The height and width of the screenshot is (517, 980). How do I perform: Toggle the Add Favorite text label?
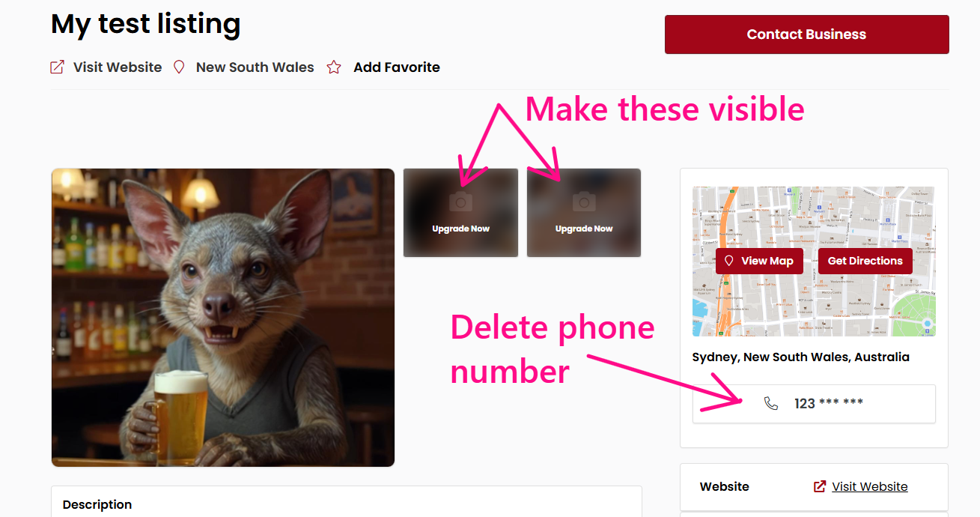(397, 67)
